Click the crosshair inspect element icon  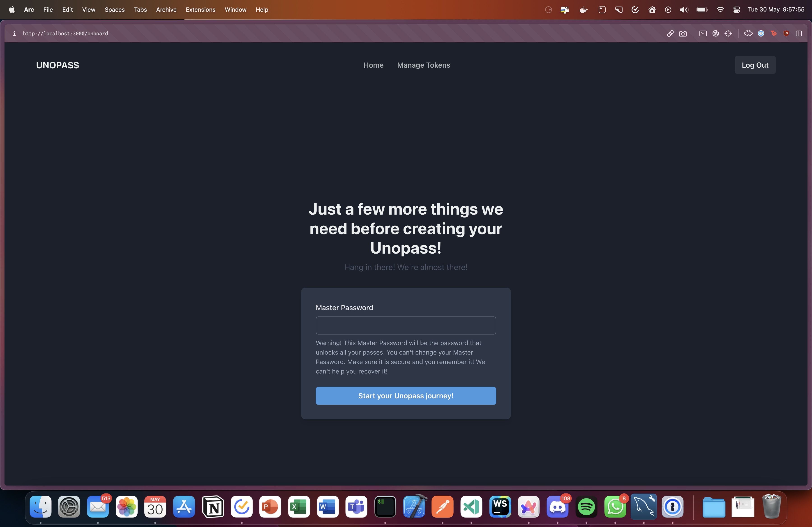point(728,33)
